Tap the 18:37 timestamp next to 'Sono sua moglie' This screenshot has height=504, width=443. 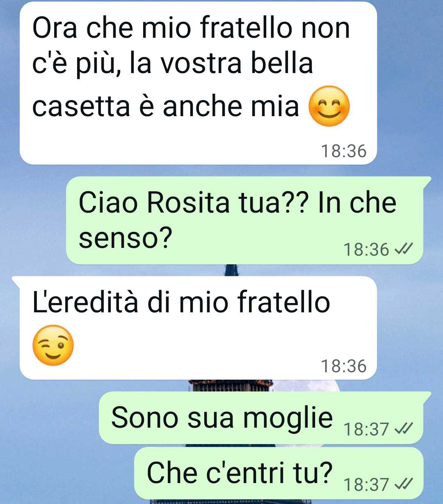(366, 429)
